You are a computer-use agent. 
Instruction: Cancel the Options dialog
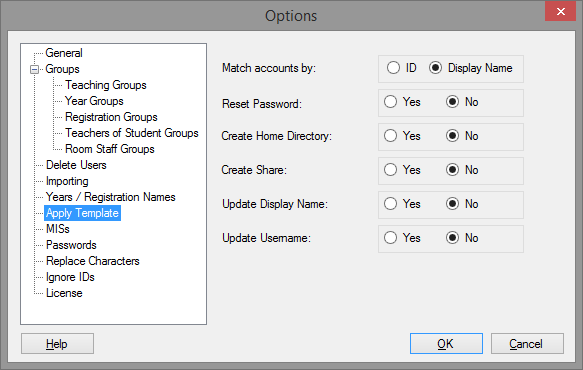click(x=527, y=344)
